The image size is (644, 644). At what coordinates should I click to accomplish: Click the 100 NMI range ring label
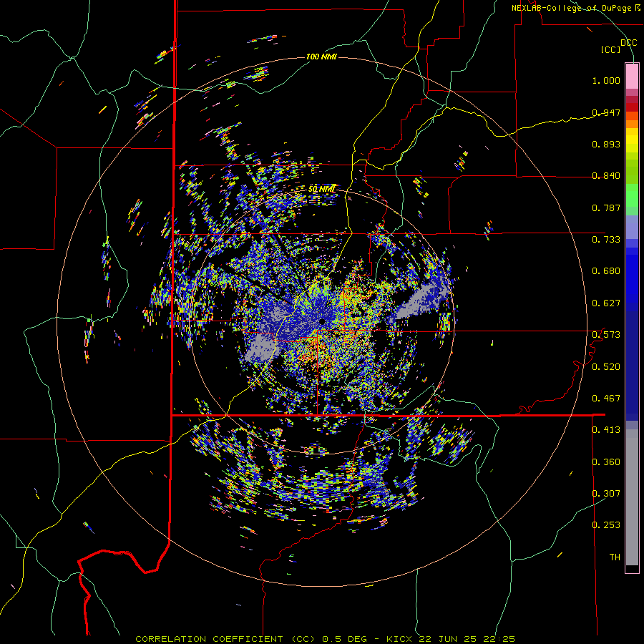click(x=321, y=57)
